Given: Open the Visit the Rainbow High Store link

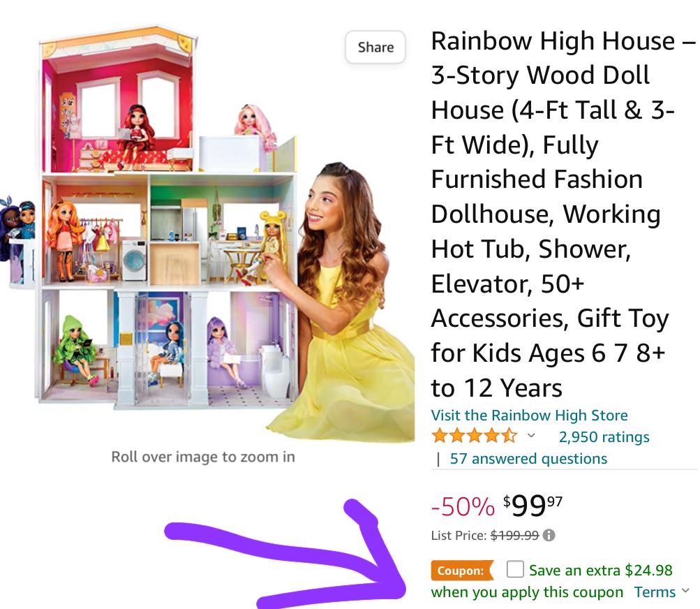Looking at the screenshot, I should (529, 415).
